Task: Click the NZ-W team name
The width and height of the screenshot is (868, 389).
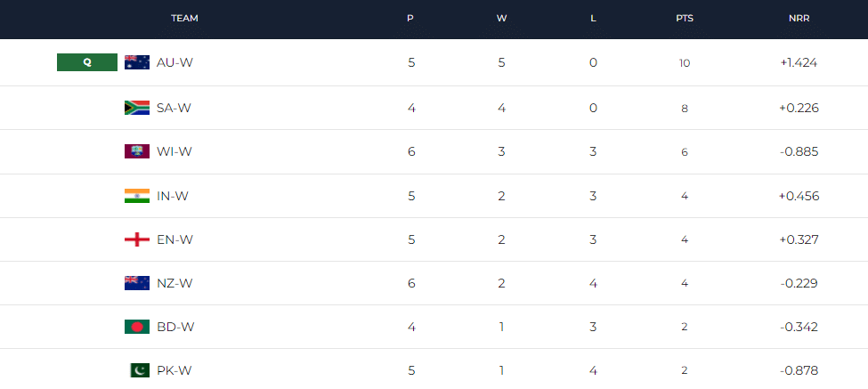Action: click(174, 283)
